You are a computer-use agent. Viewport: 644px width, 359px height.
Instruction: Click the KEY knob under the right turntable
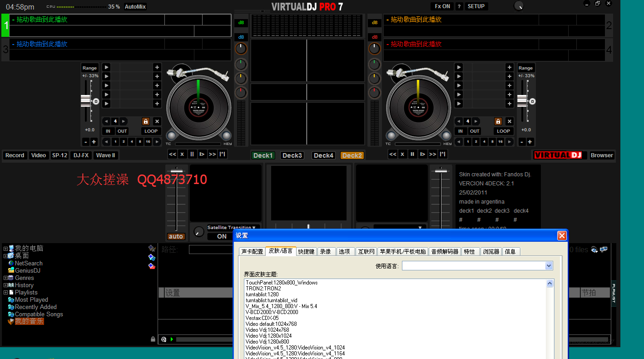click(x=446, y=135)
